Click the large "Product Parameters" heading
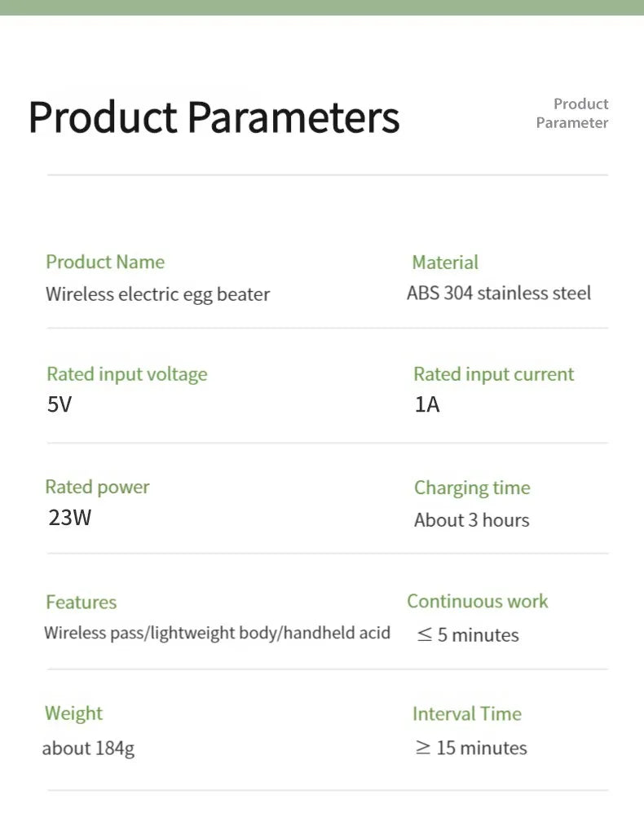Image resolution: width=644 pixels, height=817 pixels. [214, 117]
